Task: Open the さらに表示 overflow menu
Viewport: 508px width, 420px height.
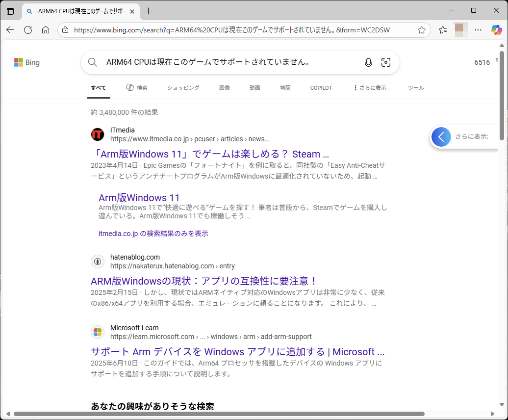Action: coord(369,88)
